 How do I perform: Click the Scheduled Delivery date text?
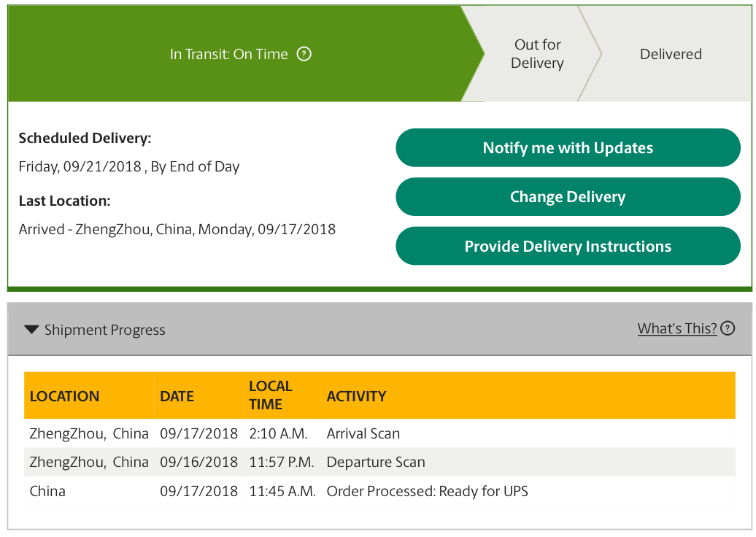point(129,167)
